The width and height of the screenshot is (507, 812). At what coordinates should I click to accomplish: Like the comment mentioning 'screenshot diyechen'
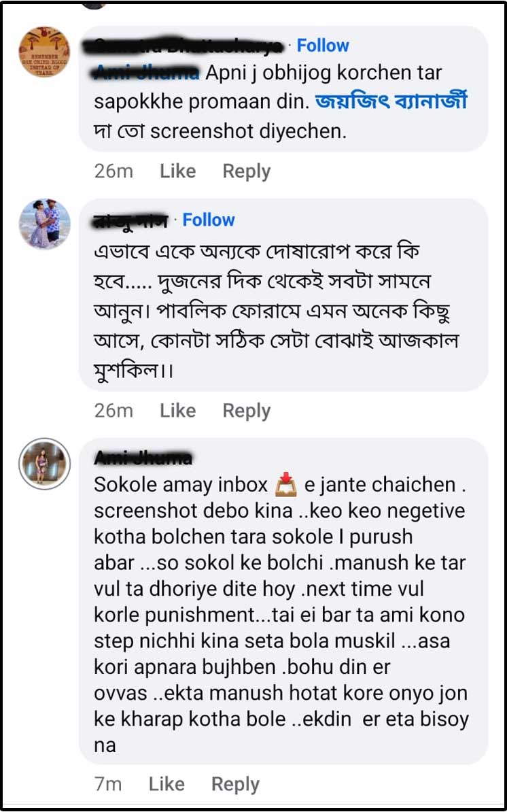click(177, 171)
